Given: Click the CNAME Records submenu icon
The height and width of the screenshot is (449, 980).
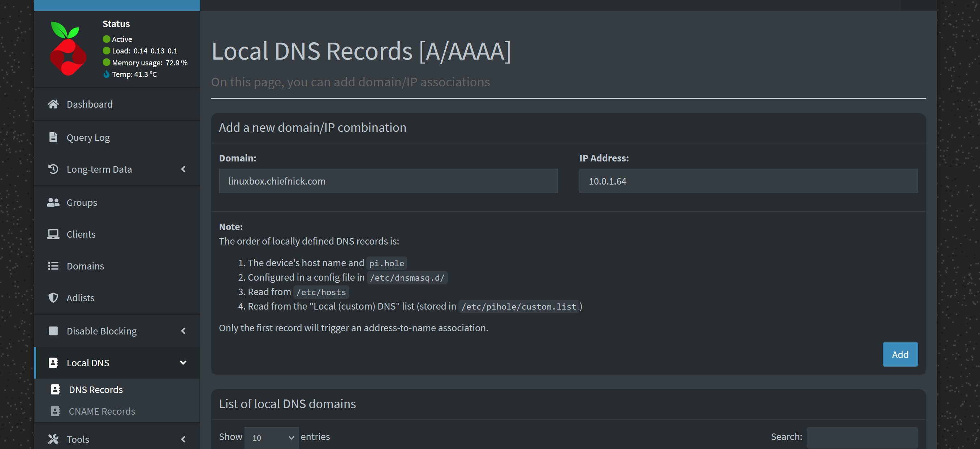Looking at the screenshot, I should [x=56, y=411].
